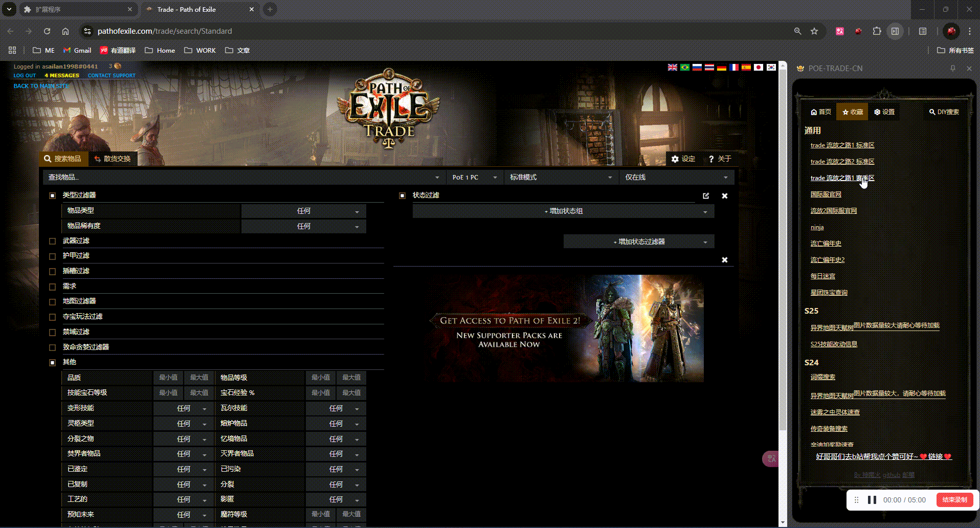Viewport: 980px width, 528px height.
Task: Expand the 增加状态组 dropdown
Action: tap(563, 211)
